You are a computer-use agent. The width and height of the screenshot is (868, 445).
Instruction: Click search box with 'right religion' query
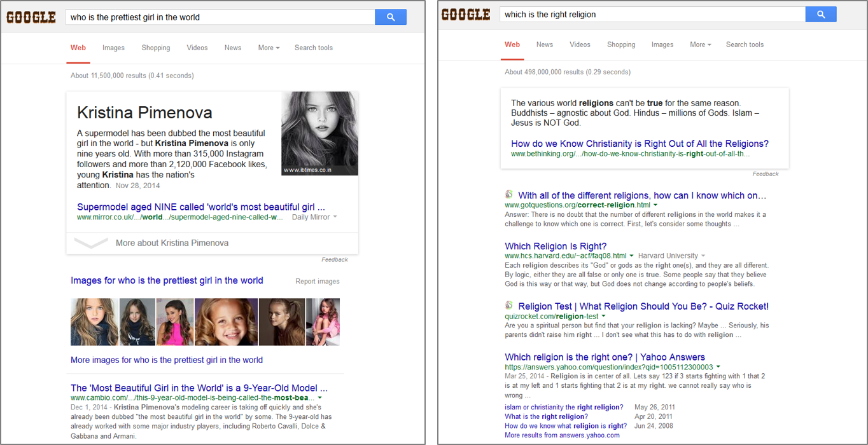click(x=652, y=14)
